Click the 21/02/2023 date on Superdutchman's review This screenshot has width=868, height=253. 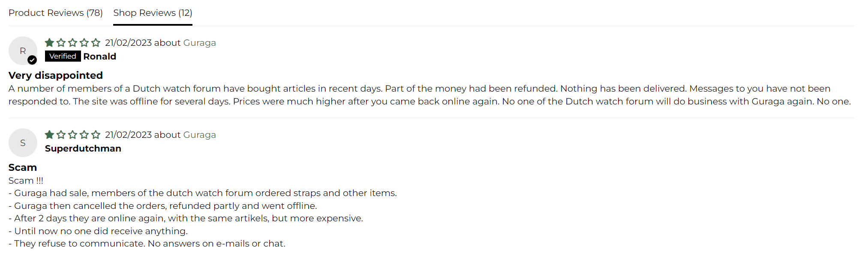pos(128,135)
